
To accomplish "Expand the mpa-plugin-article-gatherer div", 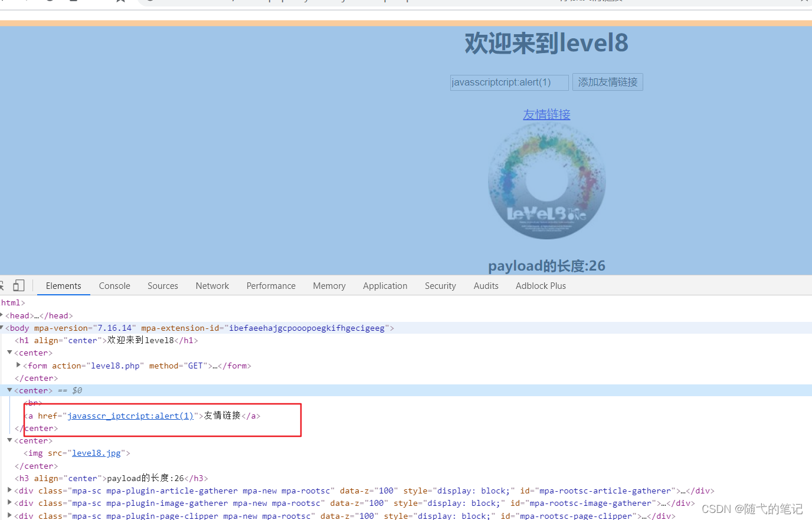I will tap(9, 490).
